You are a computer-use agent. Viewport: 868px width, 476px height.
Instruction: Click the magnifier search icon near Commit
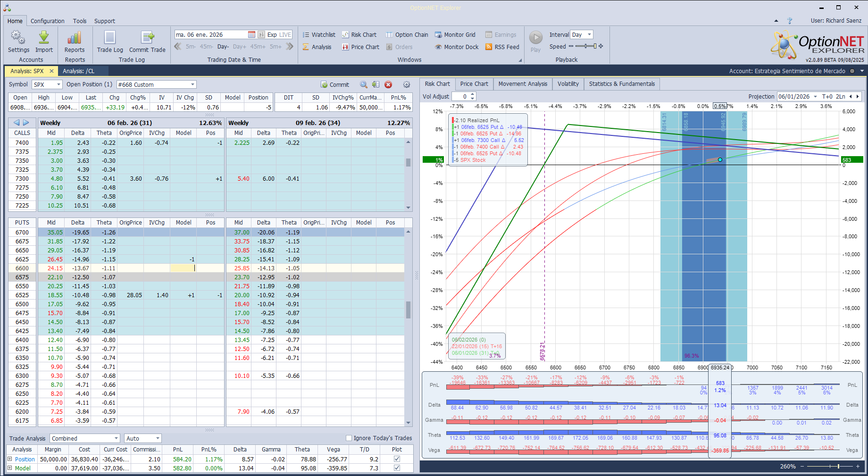coord(364,84)
